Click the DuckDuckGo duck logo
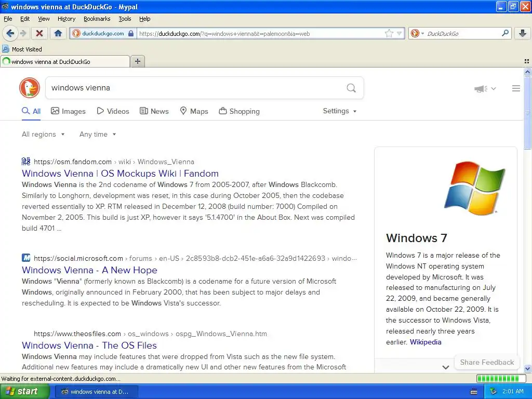 (x=30, y=88)
